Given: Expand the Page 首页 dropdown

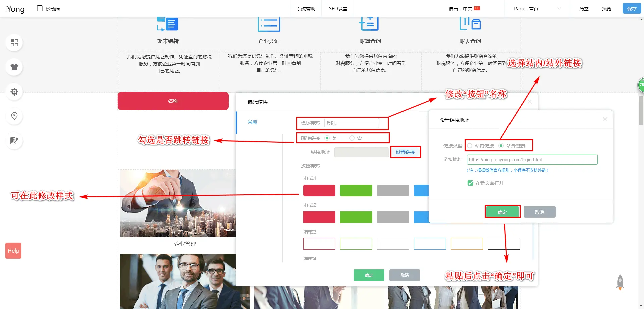Looking at the screenshot, I should (x=537, y=9).
